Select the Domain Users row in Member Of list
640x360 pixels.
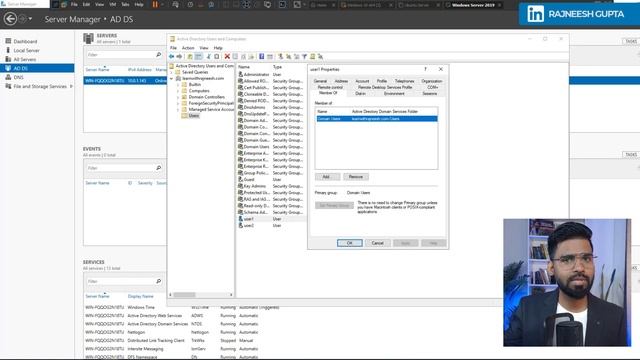tap(376, 118)
